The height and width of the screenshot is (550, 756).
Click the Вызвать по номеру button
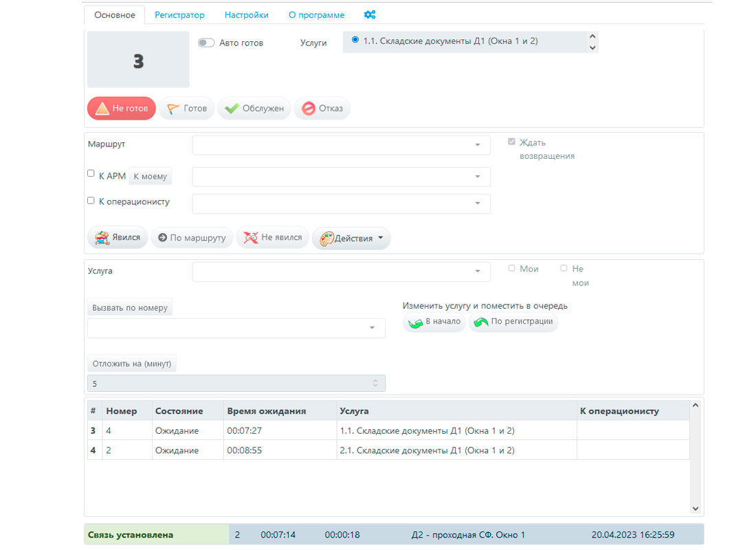pos(130,308)
